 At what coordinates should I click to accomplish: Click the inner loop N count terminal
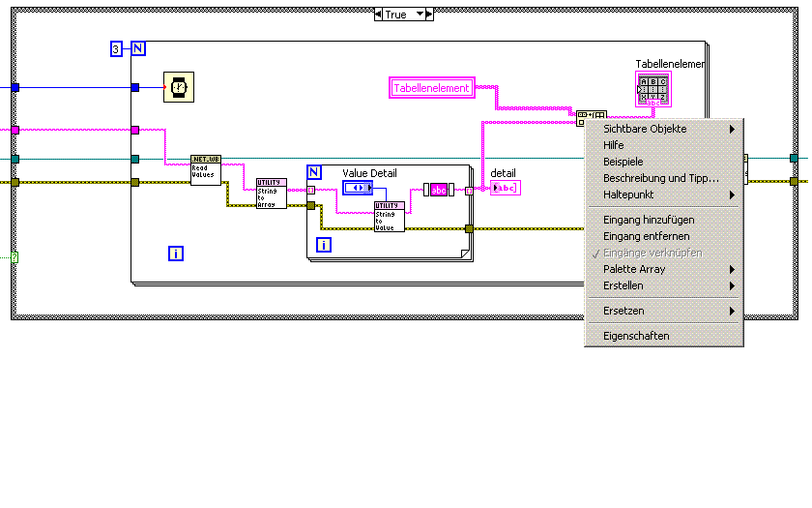(314, 172)
